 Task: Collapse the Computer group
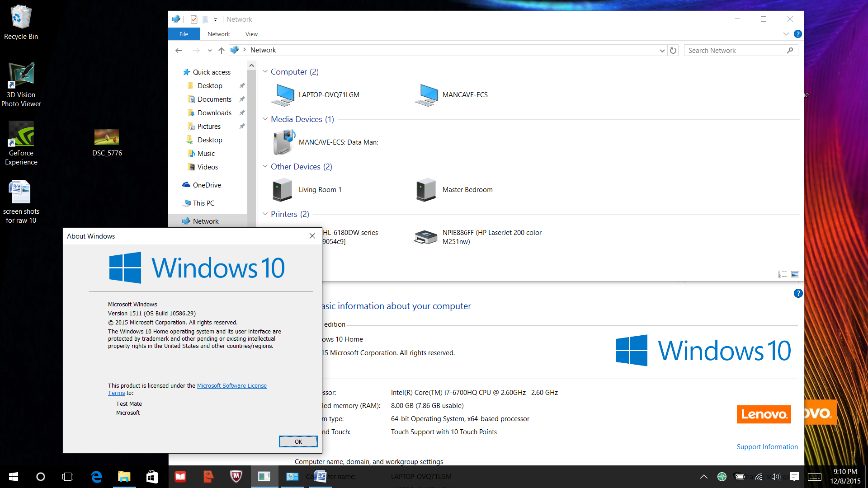265,71
